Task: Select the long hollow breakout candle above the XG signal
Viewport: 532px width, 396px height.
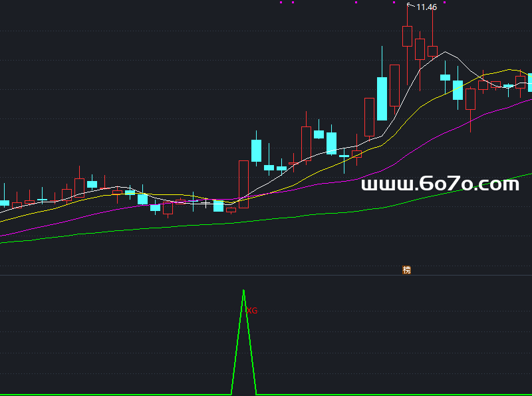Action: coord(243,184)
